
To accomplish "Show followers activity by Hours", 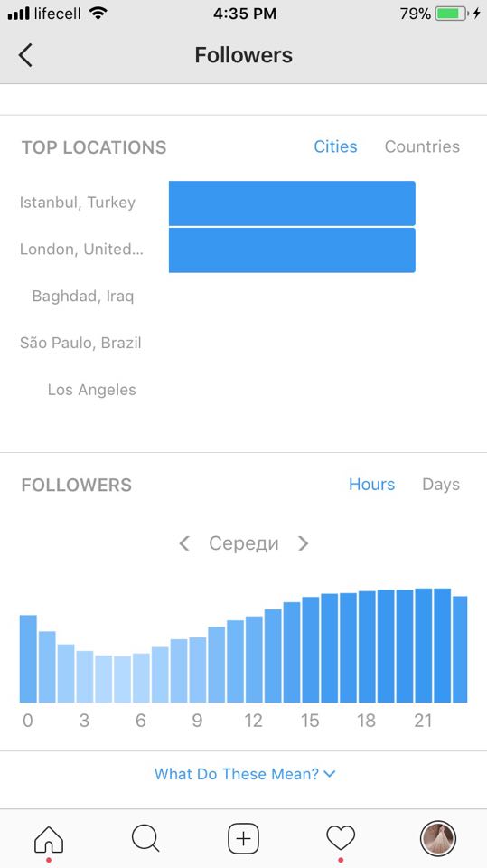I will click(x=372, y=485).
